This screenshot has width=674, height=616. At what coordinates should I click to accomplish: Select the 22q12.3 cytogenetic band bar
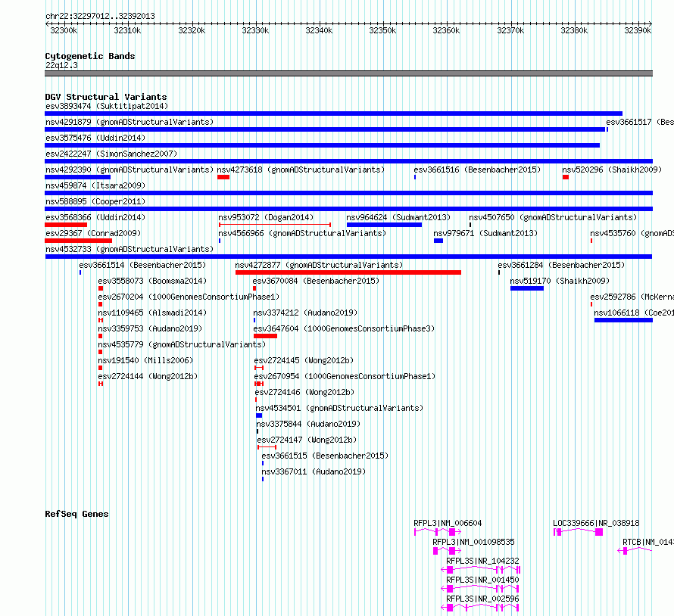(x=348, y=73)
